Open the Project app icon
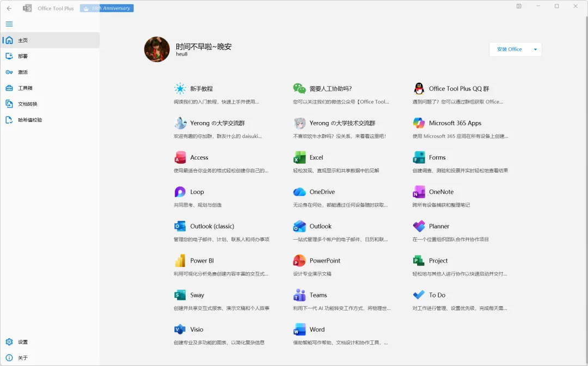The image size is (588, 366). (x=419, y=261)
